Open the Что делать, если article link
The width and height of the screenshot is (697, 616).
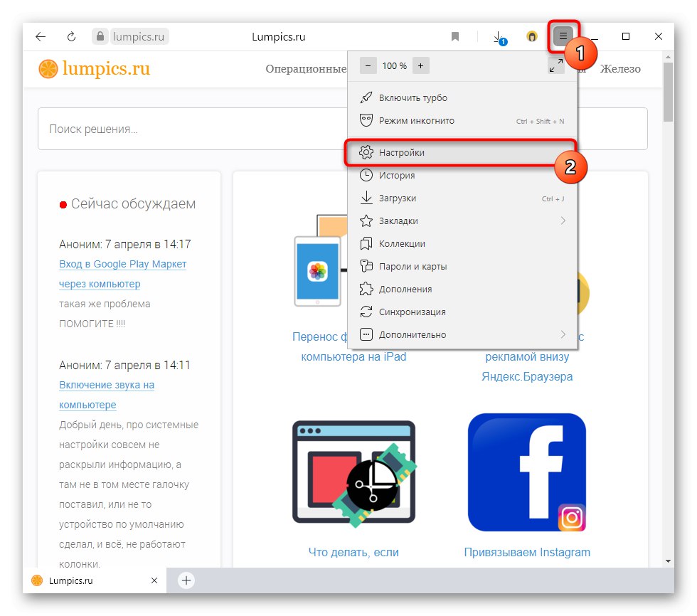click(x=353, y=552)
